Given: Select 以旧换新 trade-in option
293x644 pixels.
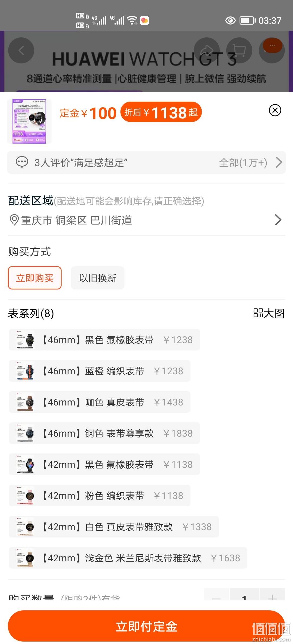Looking at the screenshot, I should pos(98,278).
